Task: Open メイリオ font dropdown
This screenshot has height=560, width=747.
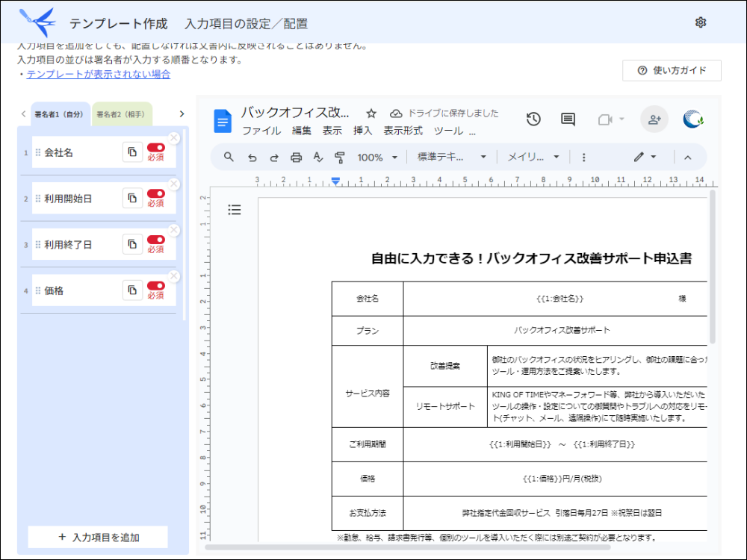Action: pos(533,157)
